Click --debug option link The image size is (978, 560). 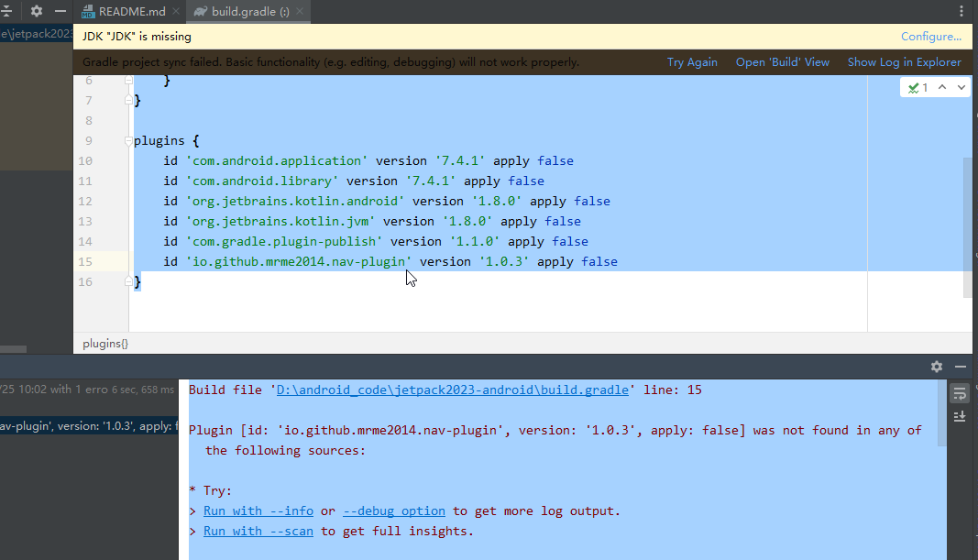point(394,511)
